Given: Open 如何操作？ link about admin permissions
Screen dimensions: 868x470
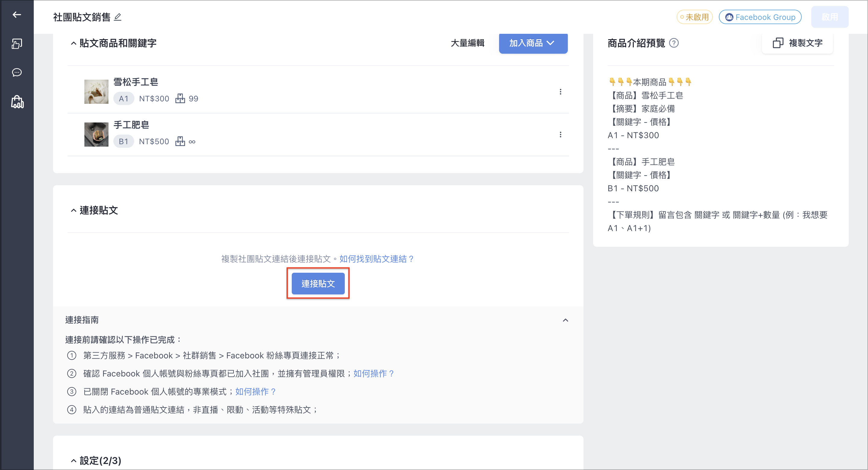Looking at the screenshot, I should pyautogui.click(x=374, y=373).
